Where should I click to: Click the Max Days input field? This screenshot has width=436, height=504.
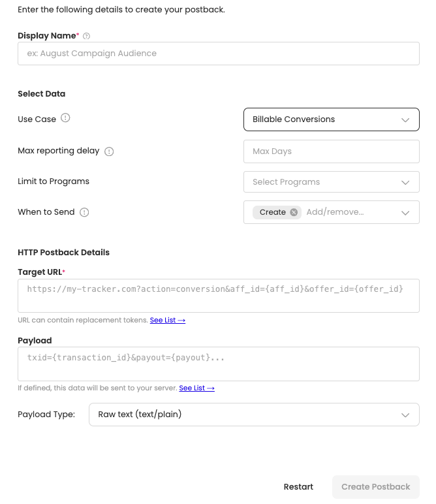[x=331, y=151]
